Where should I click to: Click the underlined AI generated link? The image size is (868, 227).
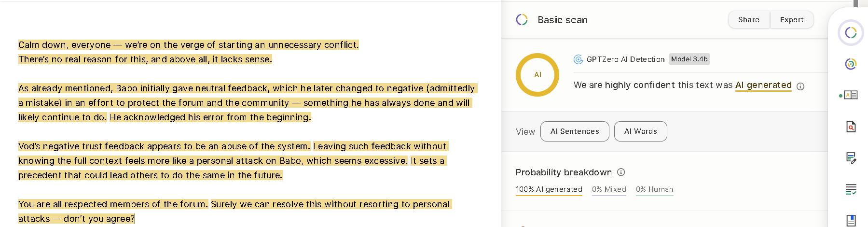763,85
